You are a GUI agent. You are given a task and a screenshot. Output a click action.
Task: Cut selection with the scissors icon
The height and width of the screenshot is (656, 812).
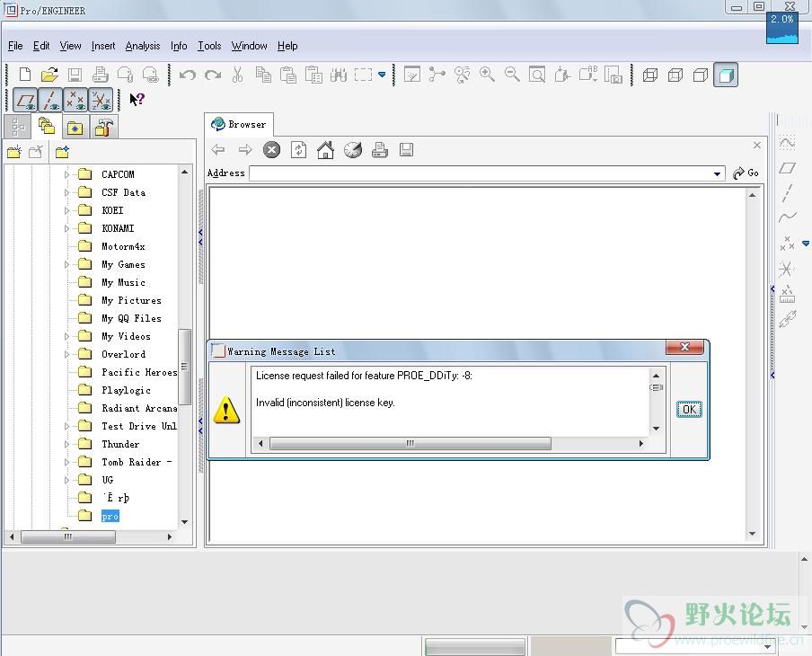[238, 75]
